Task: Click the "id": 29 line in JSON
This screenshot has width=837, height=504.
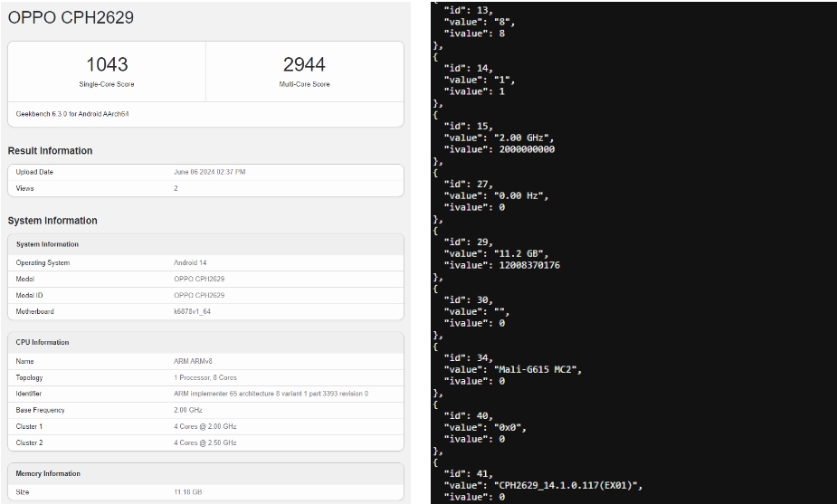Action: (x=468, y=242)
